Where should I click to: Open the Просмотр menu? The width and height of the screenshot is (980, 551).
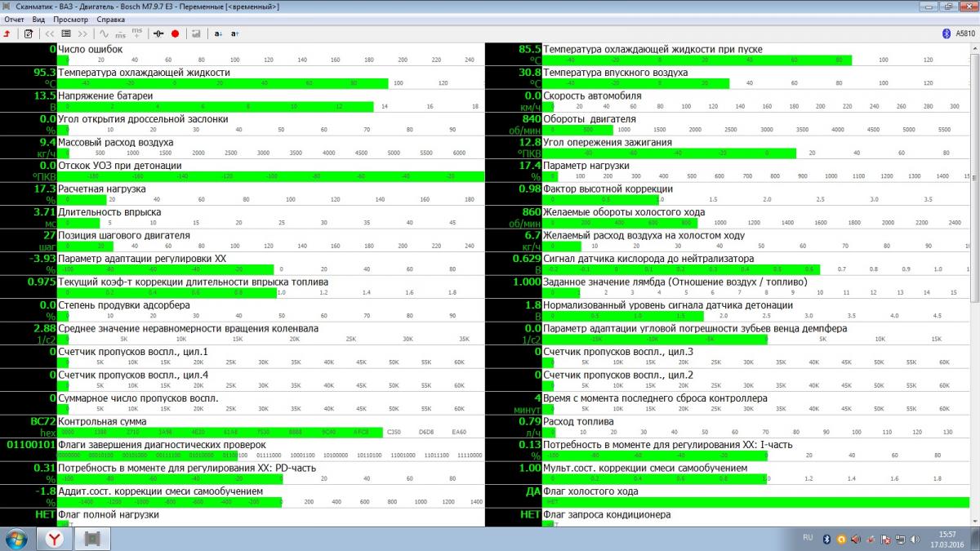[70, 19]
